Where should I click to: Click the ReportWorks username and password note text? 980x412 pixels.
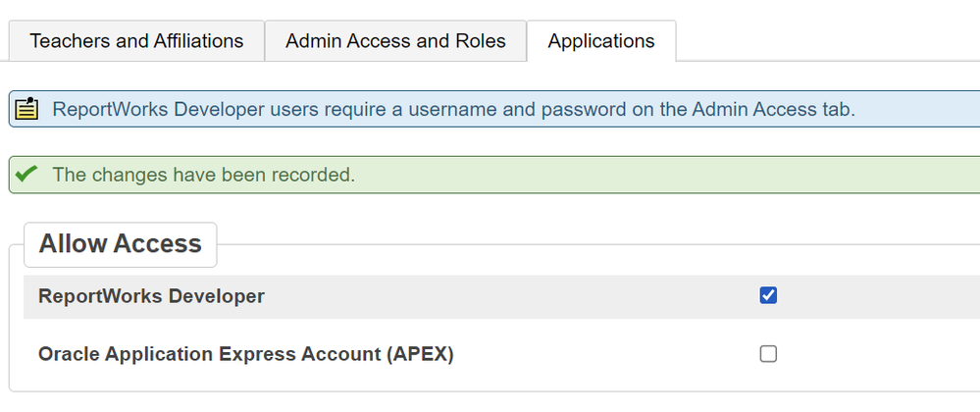tap(453, 109)
